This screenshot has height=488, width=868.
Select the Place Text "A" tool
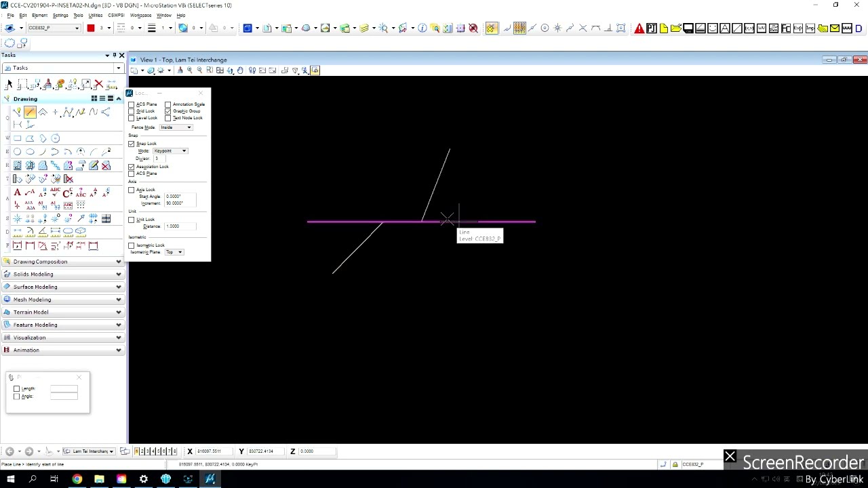tap(17, 192)
